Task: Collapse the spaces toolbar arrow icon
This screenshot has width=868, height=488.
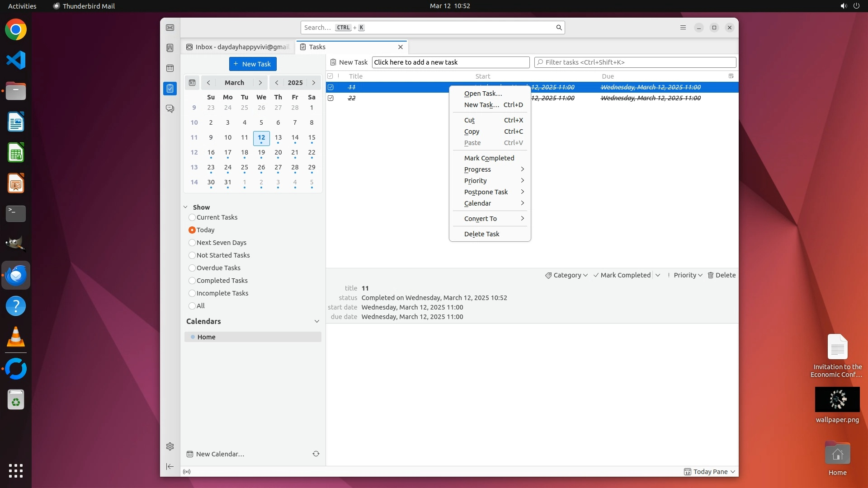Action: click(x=170, y=466)
